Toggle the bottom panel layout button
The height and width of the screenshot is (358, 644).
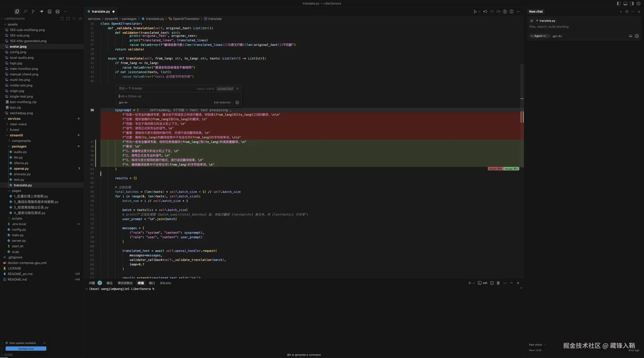click(625, 4)
